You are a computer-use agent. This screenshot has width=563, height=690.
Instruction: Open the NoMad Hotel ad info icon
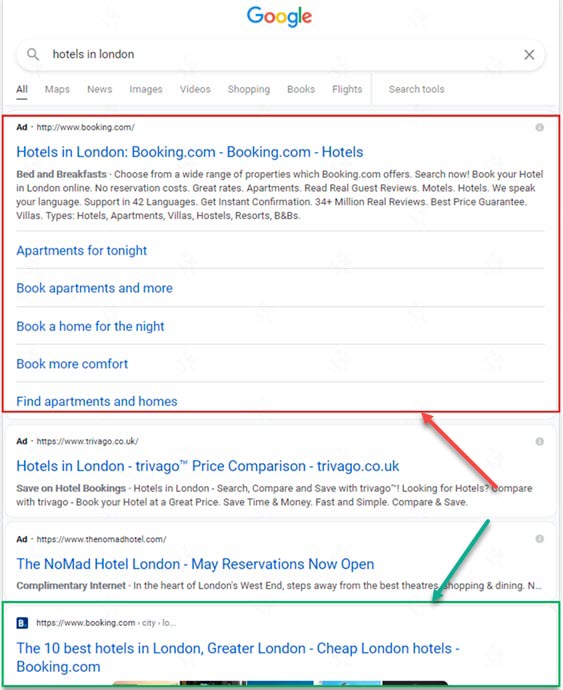[x=539, y=539]
